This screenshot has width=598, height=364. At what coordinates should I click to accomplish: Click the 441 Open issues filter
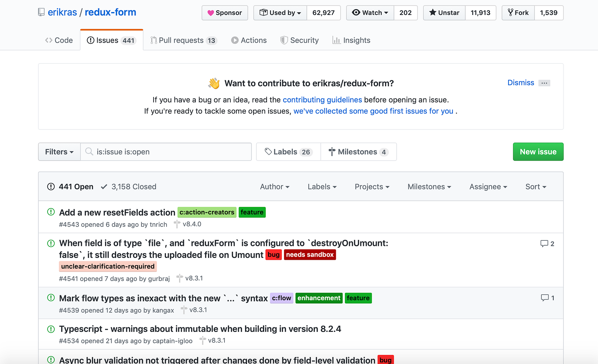70,187
